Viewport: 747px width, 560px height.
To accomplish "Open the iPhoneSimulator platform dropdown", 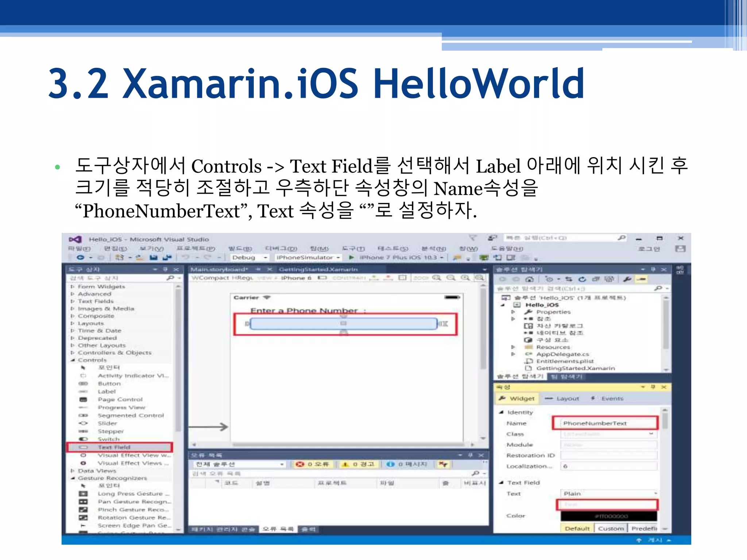I will click(x=308, y=257).
